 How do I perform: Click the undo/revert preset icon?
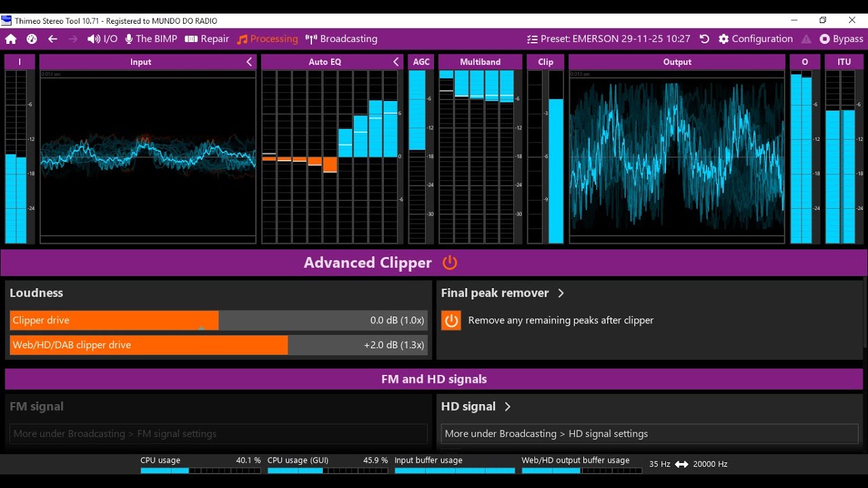705,39
